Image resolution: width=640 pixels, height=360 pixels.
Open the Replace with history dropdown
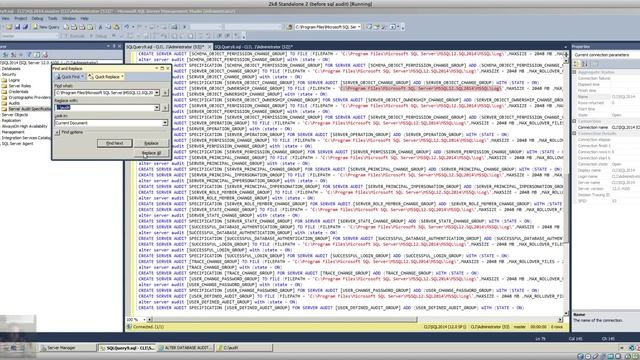coord(157,108)
